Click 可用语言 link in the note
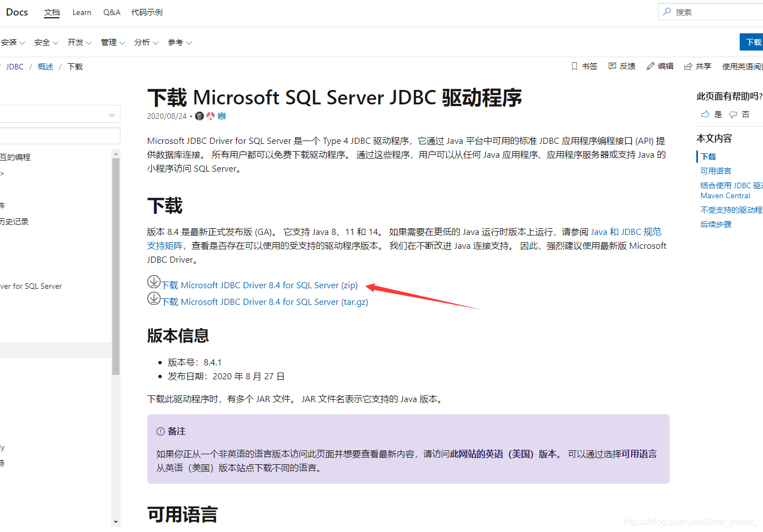 (639, 454)
